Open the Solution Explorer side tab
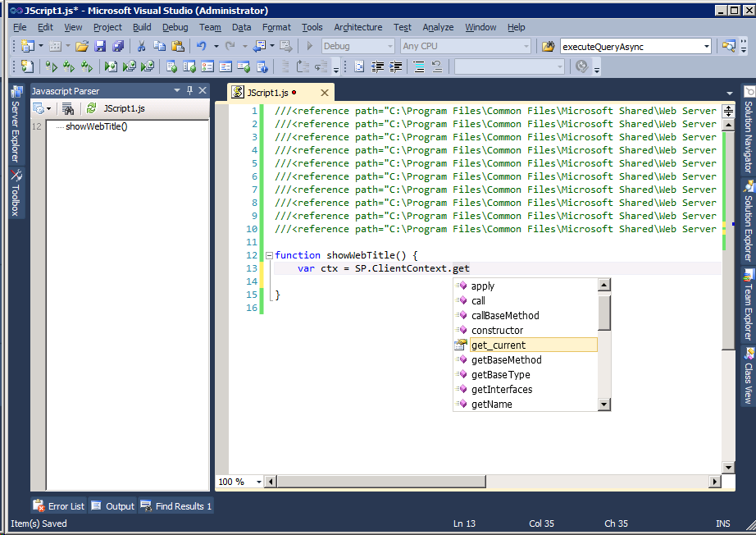Viewport: 756px width, 535px height. click(x=749, y=221)
